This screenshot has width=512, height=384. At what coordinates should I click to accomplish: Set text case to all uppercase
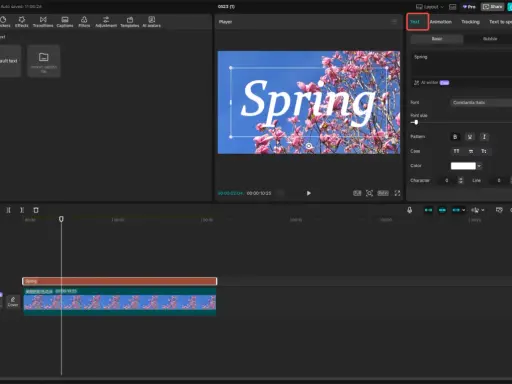[456, 151]
